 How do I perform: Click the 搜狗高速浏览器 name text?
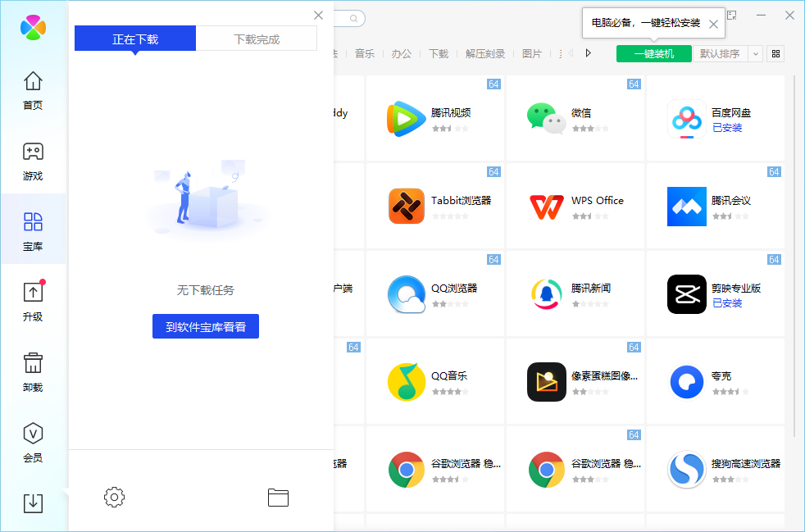tap(746, 464)
